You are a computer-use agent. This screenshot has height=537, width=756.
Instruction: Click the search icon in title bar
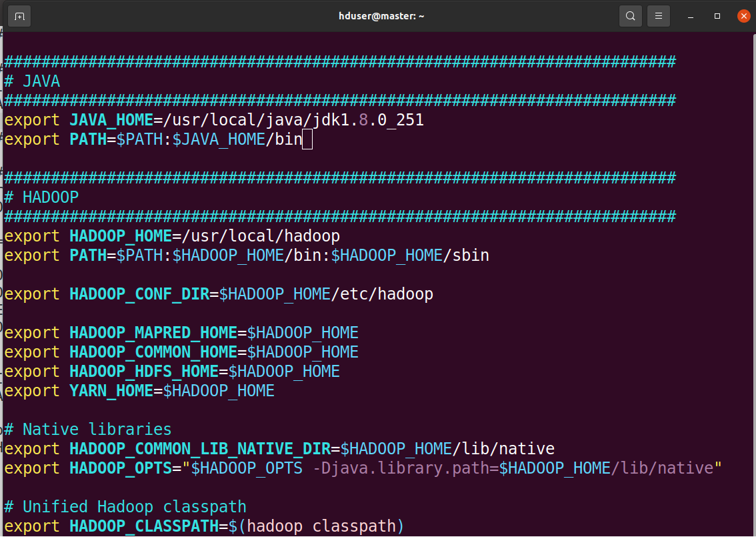[x=630, y=16]
